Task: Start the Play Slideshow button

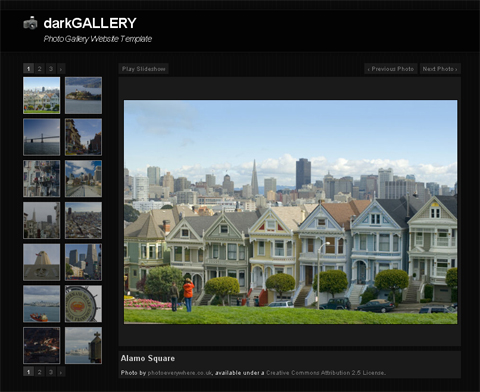Action: [x=143, y=69]
